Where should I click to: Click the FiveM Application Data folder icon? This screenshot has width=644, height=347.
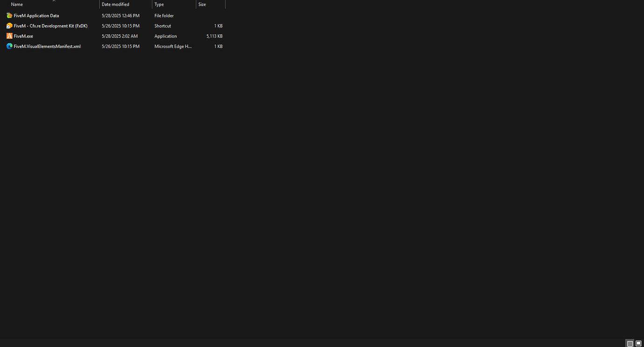pyautogui.click(x=9, y=15)
